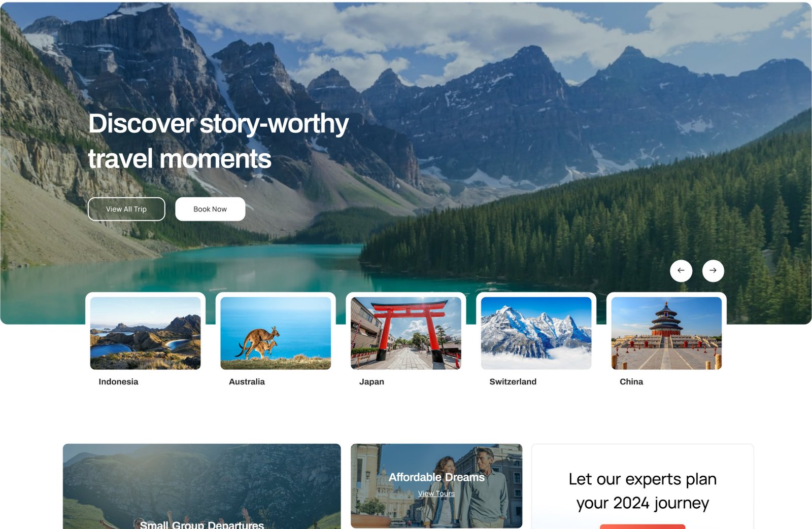The image size is (812, 529).
Task: Click the orange button under experts plan heading
Action: coord(642,526)
